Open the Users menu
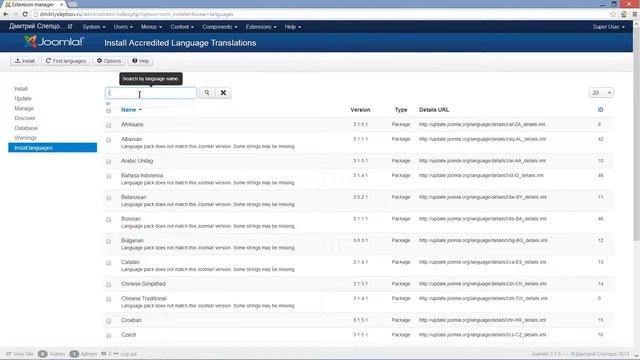Screen dimensions: 640x360 (123, 27)
